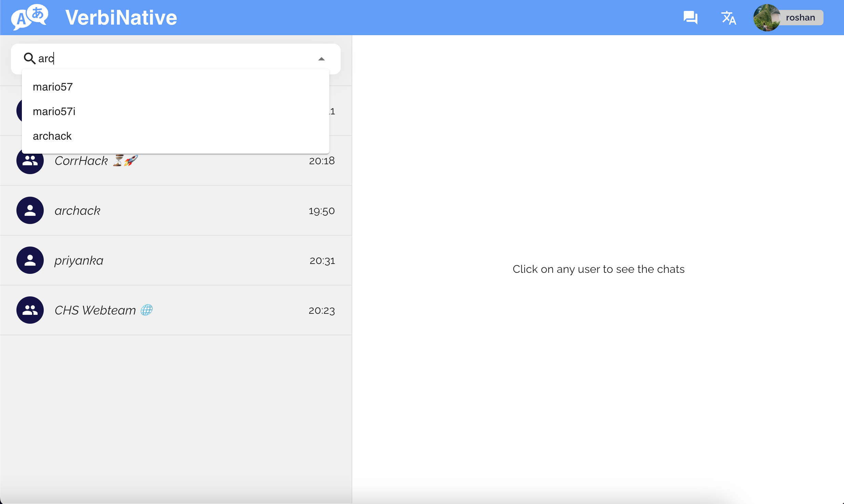The height and width of the screenshot is (504, 844).
Task: Select mario57i from the suggestions list
Action: click(54, 111)
